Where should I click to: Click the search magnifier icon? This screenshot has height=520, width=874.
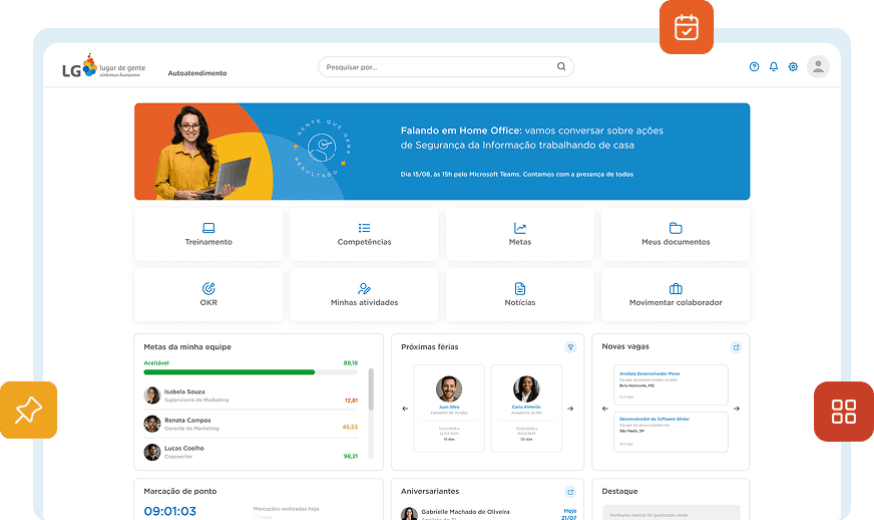tap(561, 67)
